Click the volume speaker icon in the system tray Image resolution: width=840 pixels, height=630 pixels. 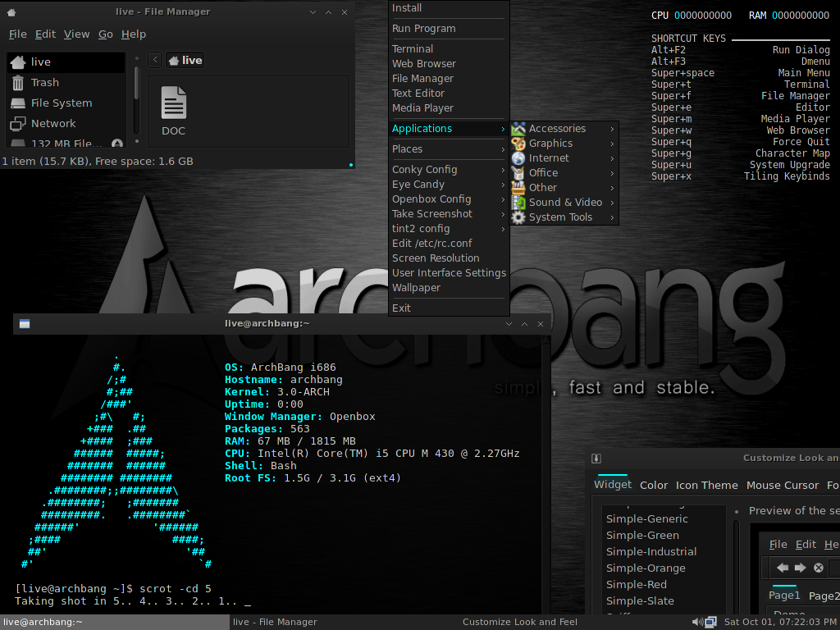point(696,622)
